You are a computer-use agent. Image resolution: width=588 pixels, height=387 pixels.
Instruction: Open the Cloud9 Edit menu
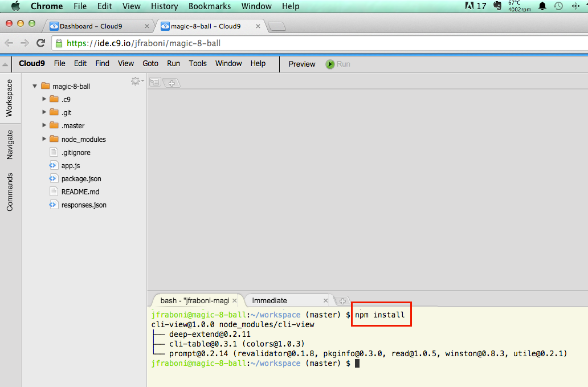(80, 63)
